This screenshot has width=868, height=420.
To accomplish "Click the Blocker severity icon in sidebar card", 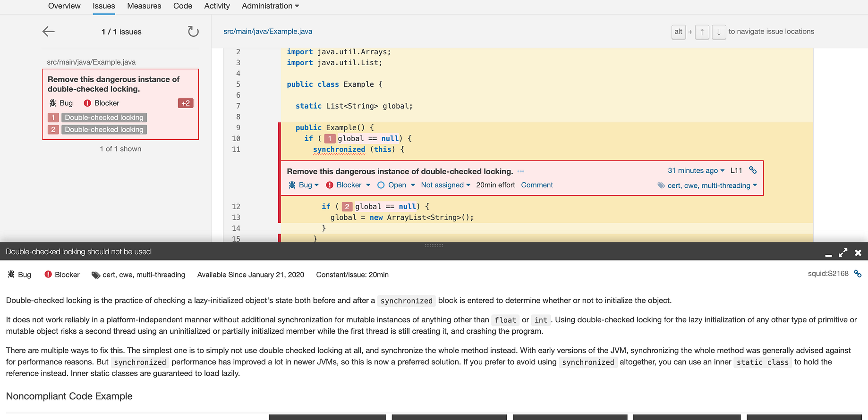I will click(87, 103).
